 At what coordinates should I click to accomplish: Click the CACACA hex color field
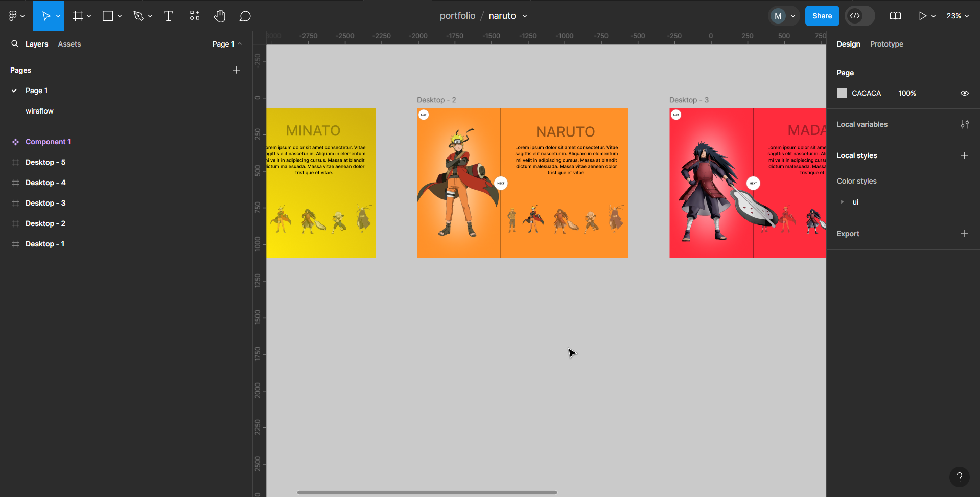(x=866, y=93)
